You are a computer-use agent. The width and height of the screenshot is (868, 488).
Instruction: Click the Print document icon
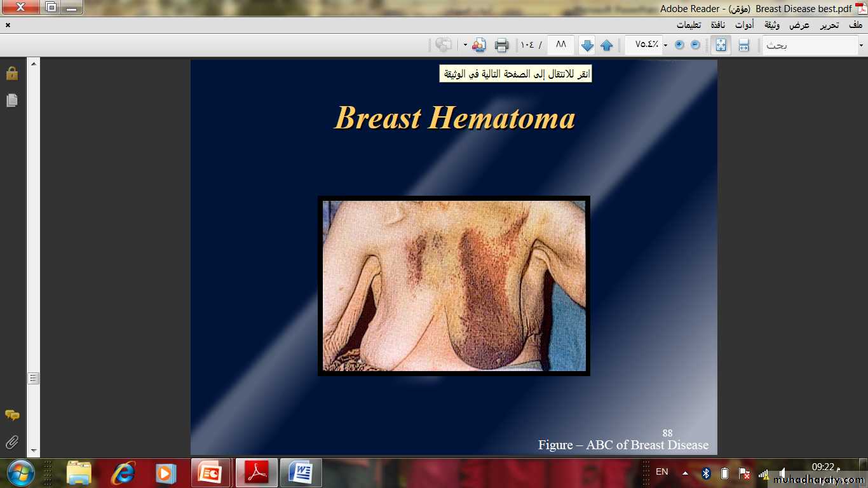501,45
